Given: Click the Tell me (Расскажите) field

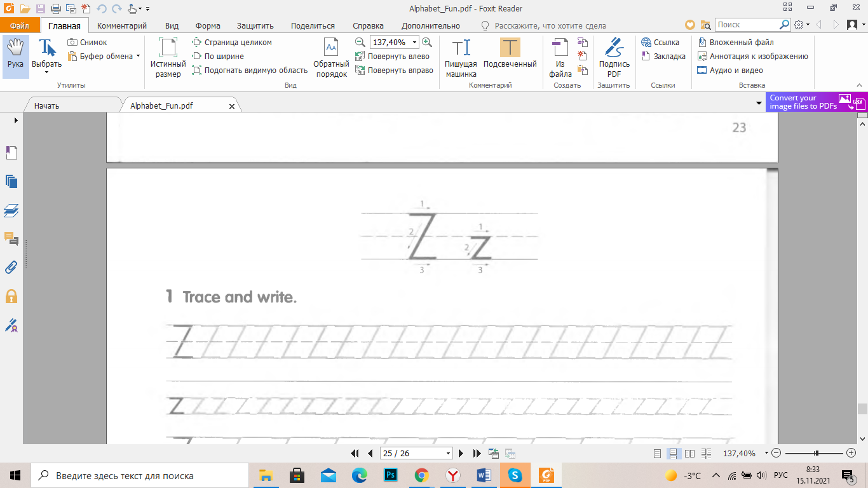Looking at the screenshot, I should pos(550,26).
